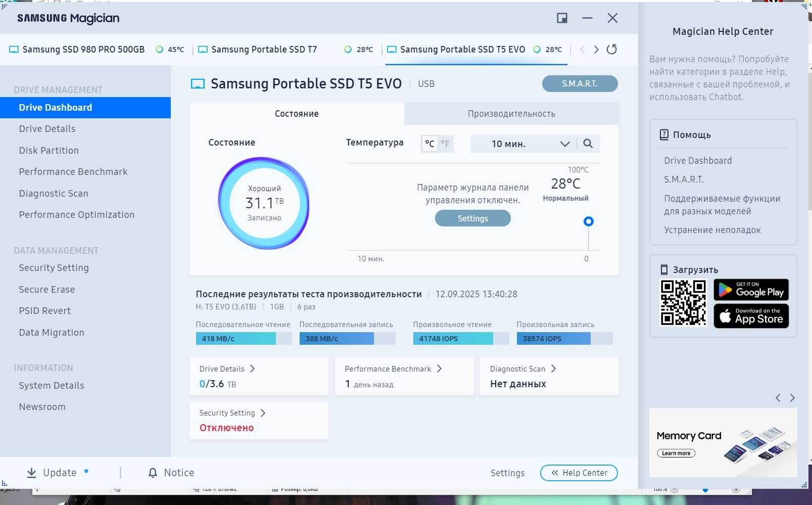Select Fahrenheit temperature unit

point(445,144)
